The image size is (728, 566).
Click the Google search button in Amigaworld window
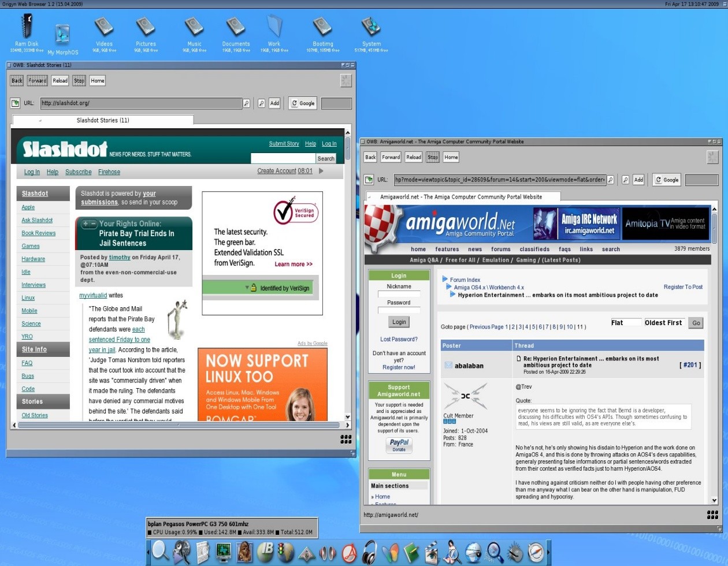[x=667, y=180]
